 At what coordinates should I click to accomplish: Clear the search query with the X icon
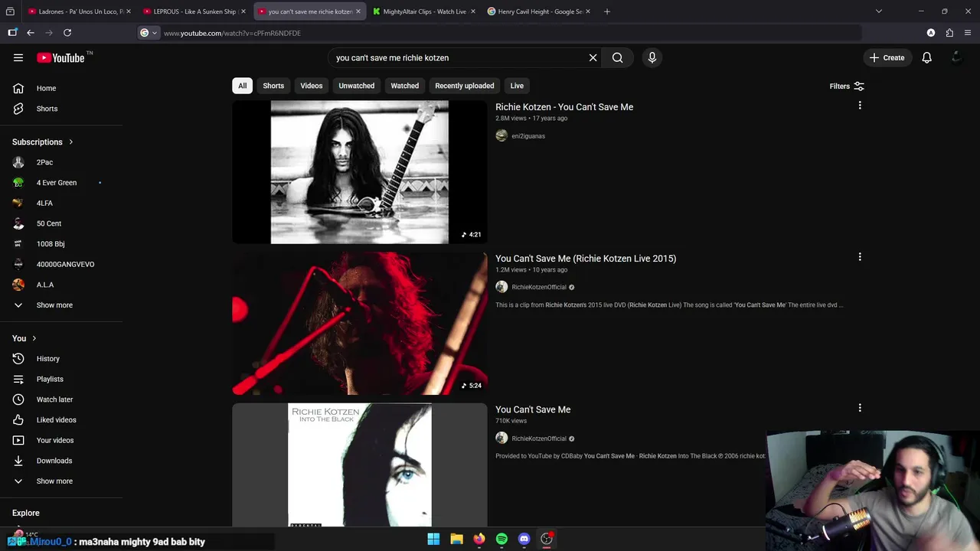pyautogui.click(x=593, y=57)
